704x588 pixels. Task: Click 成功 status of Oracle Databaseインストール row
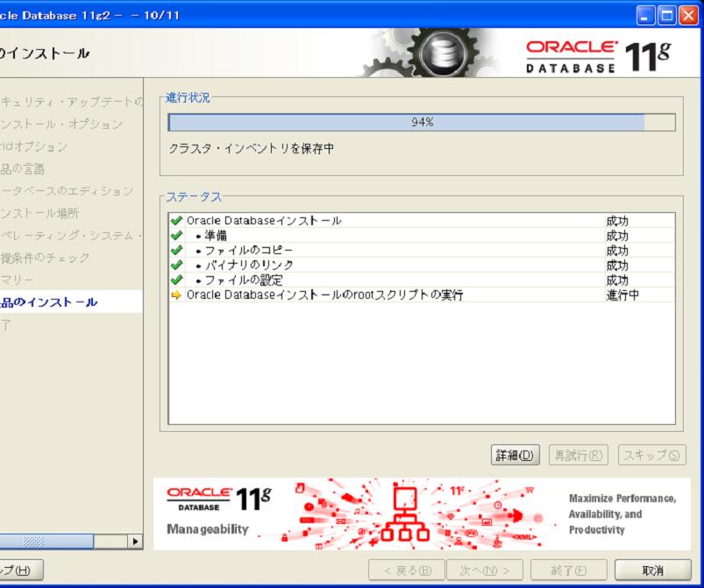pyautogui.click(x=617, y=220)
